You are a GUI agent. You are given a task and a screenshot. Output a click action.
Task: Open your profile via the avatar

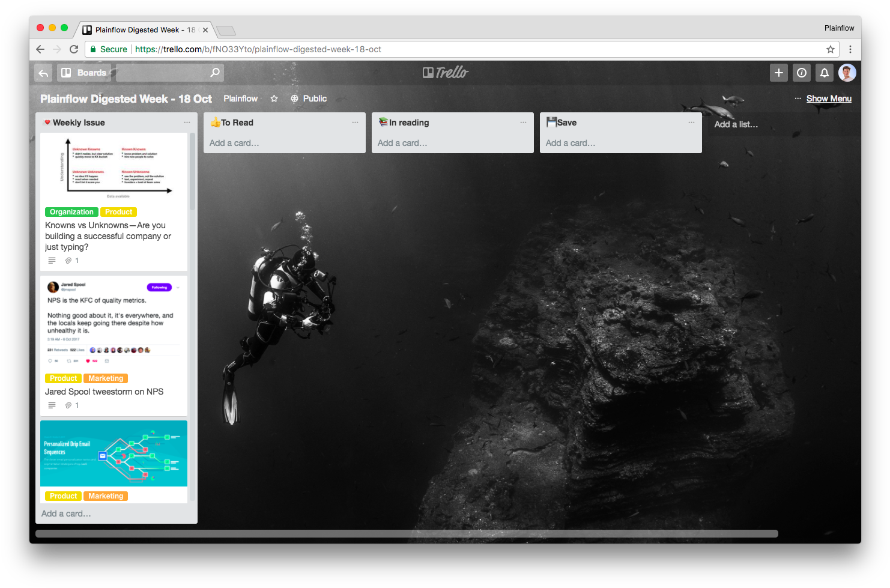(x=847, y=72)
